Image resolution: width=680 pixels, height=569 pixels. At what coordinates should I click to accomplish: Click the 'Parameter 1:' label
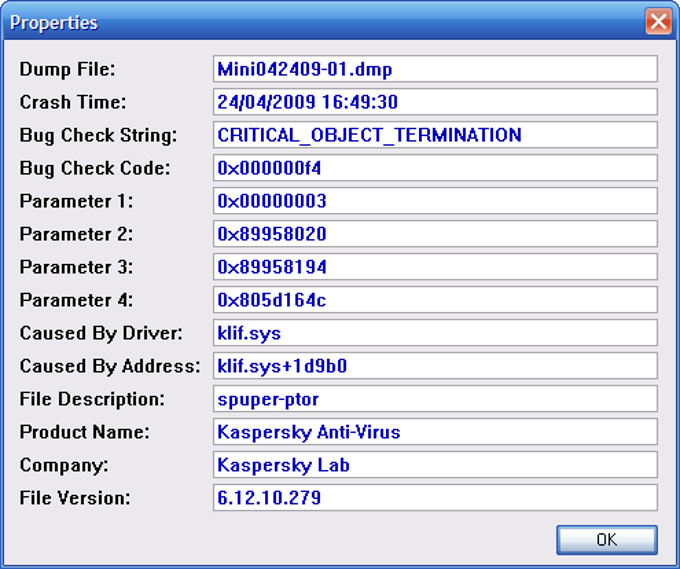click(x=76, y=201)
